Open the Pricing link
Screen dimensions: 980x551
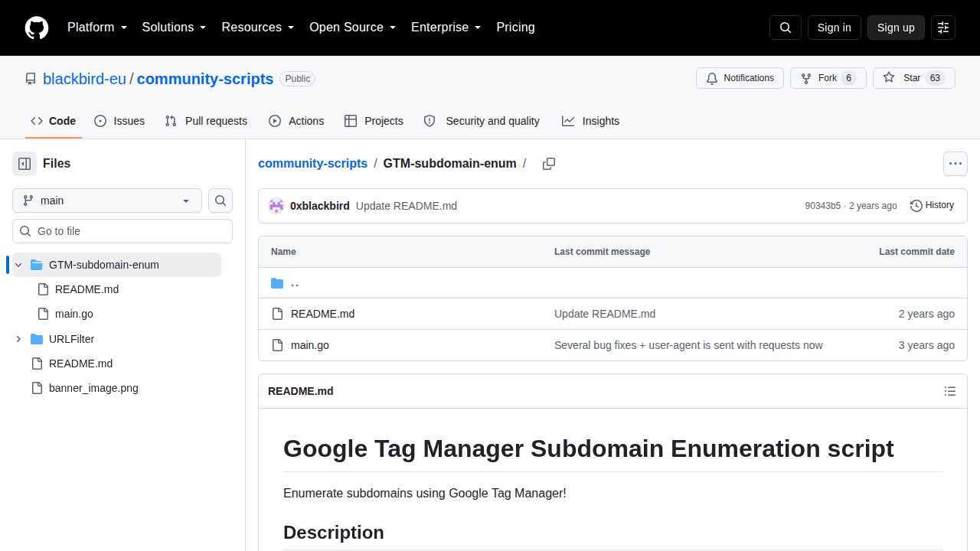(x=516, y=28)
